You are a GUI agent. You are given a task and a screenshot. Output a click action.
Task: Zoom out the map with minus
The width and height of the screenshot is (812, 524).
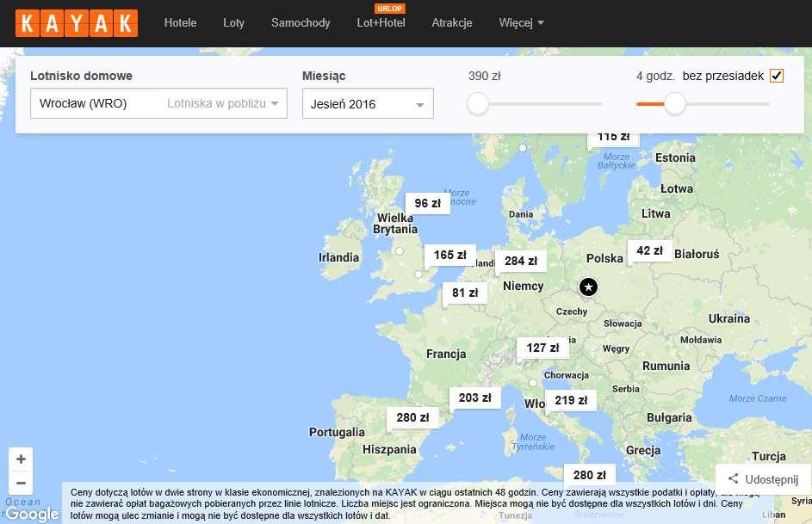tap(21, 484)
